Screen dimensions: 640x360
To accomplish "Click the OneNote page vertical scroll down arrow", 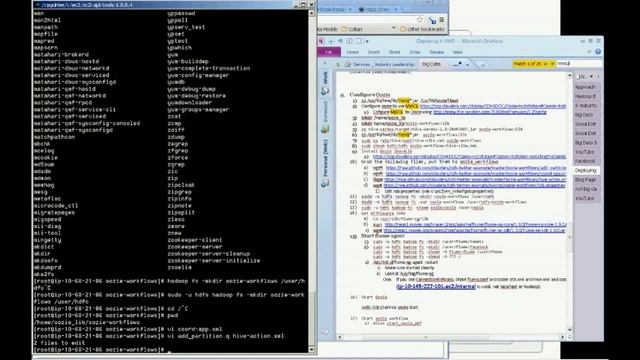I will click(x=570, y=329).
